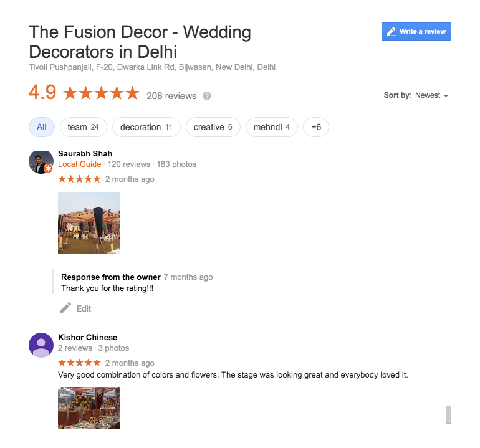Open Kishor Chinese's purple avatar icon
This screenshot has height=448, width=480.
(x=41, y=345)
